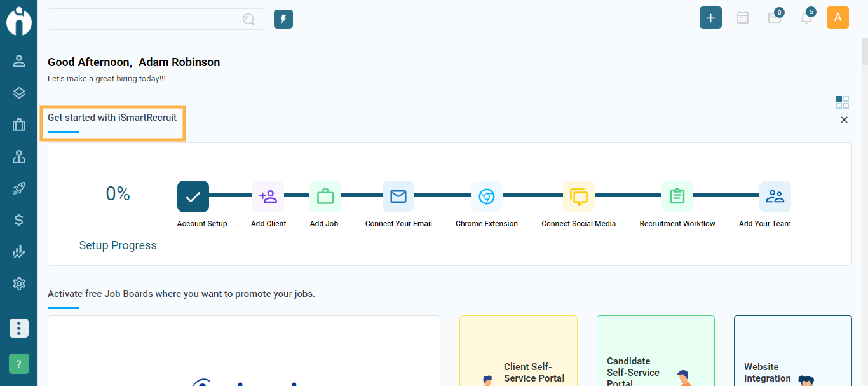Click the dashboard grid layout icon

click(843, 102)
